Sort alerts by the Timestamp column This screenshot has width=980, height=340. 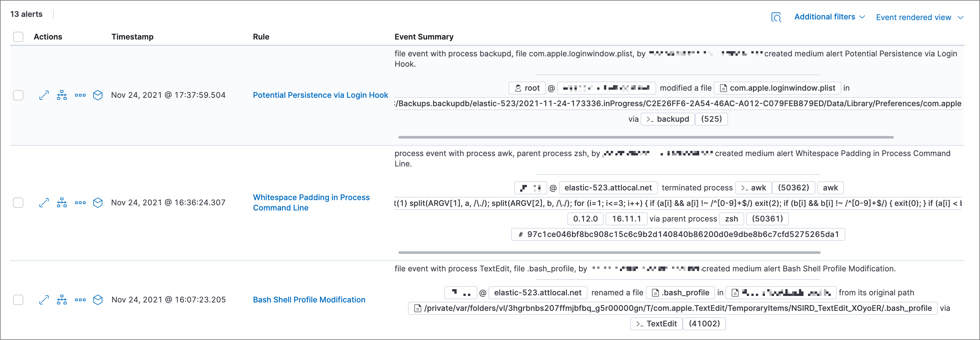[132, 37]
